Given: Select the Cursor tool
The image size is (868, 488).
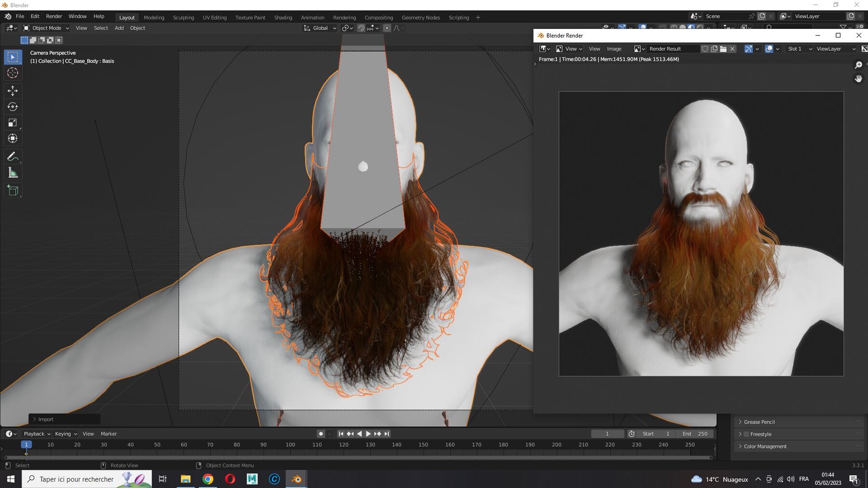Looking at the screenshot, I should 13,73.
